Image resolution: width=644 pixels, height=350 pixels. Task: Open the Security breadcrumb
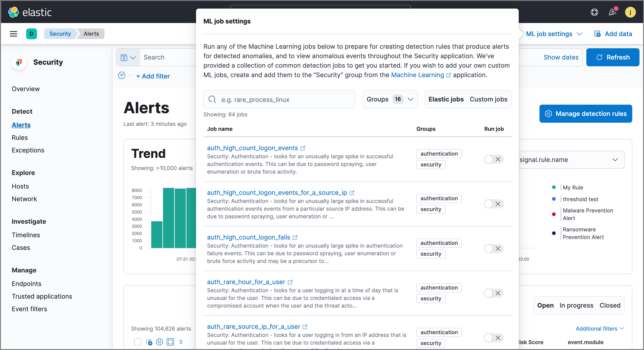coord(60,34)
